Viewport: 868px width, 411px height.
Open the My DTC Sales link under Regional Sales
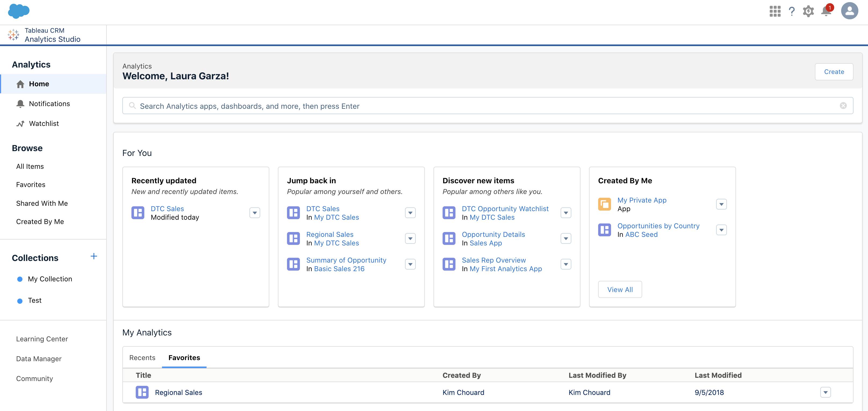click(x=337, y=243)
